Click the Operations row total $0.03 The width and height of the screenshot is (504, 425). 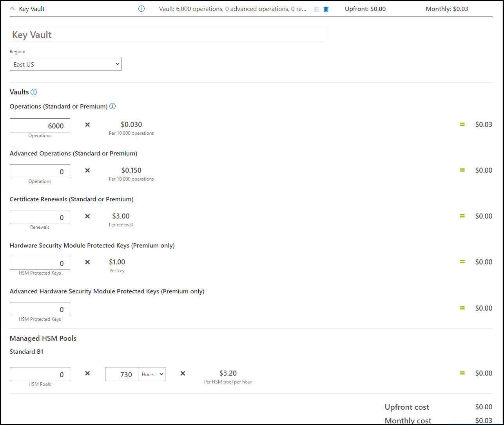[484, 125]
